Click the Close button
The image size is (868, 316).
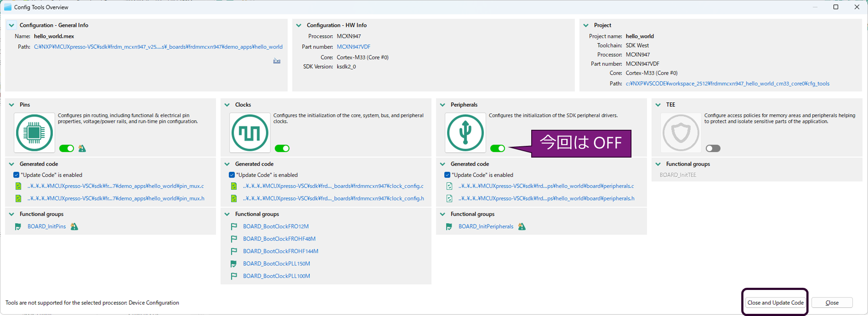pos(832,303)
